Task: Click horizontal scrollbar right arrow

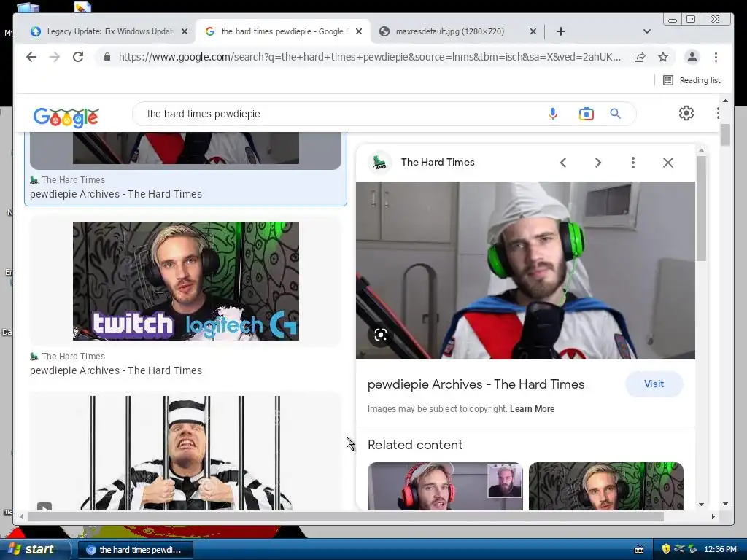Action: pos(713,517)
